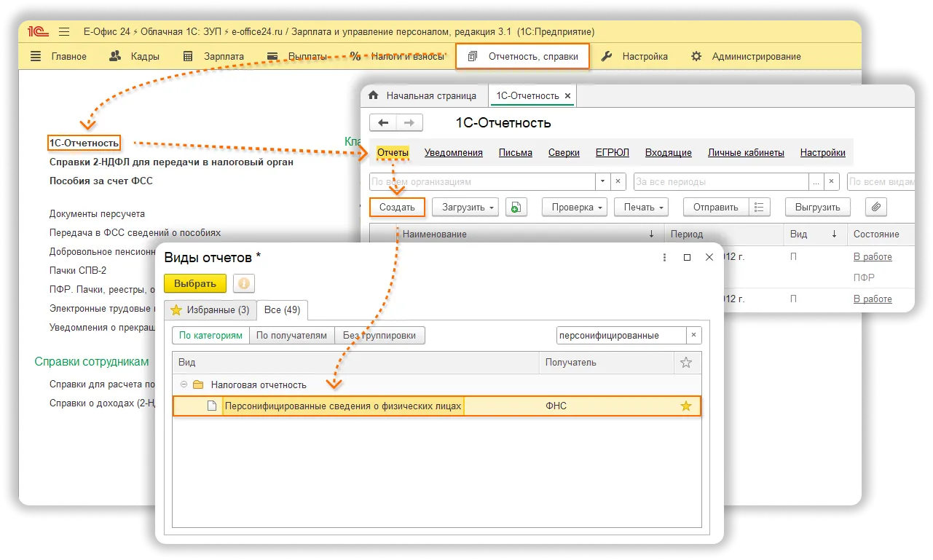This screenshot has height=560, width=933.
Task: Open Документы персучета
Action: (x=97, y=214)
